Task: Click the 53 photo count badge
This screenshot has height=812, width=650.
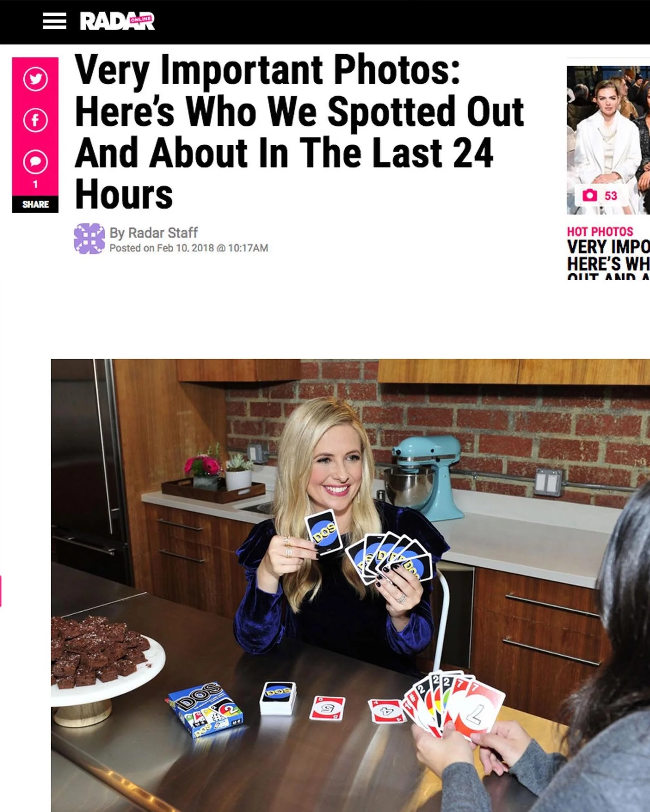Action: point(611,196)
